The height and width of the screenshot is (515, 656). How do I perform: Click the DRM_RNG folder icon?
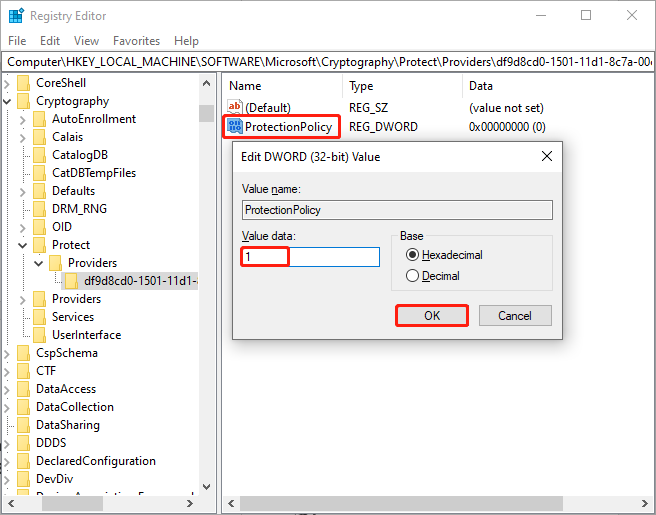39,209
